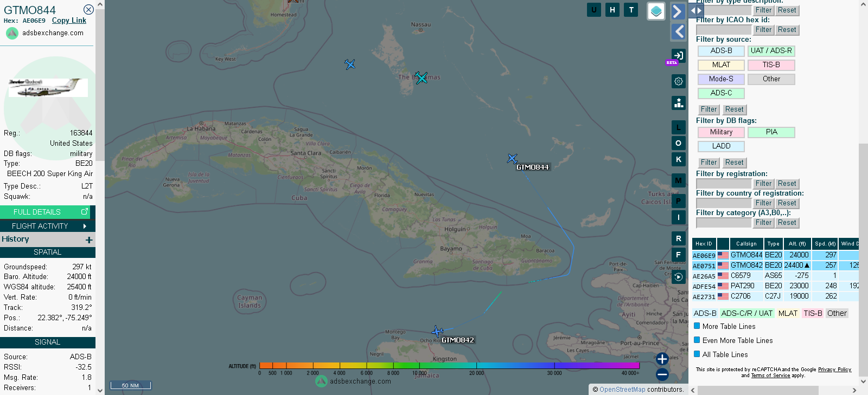Viewport: 868px width, 395px height.
Task: Focus the category filter input field
Action: pyautogui.click(x=724, y=223)
